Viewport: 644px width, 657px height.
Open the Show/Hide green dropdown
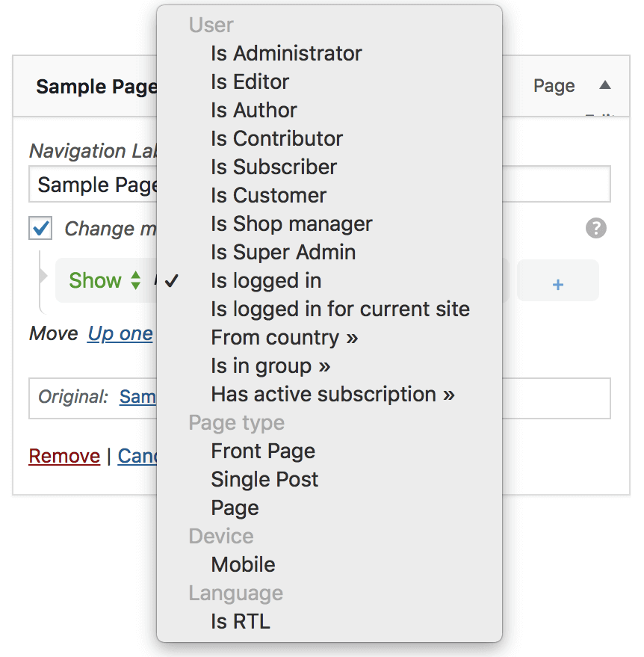pos(104,280)
